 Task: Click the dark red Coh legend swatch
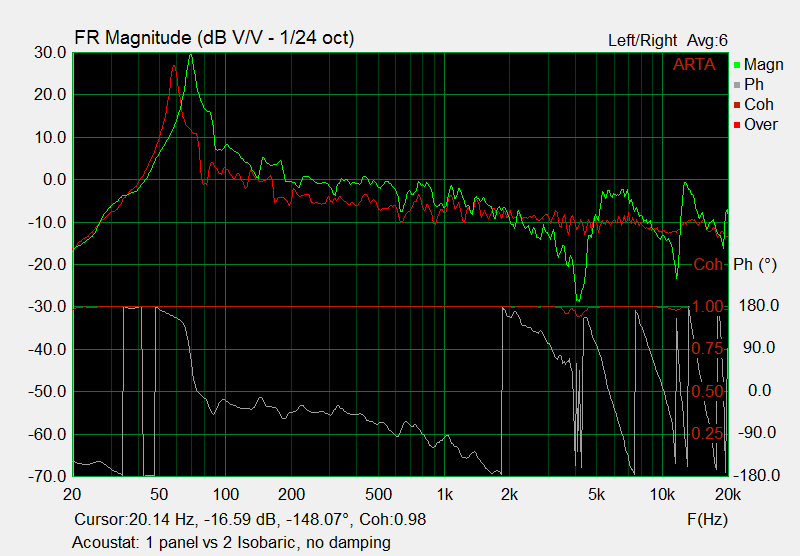[x=737, y=105]
